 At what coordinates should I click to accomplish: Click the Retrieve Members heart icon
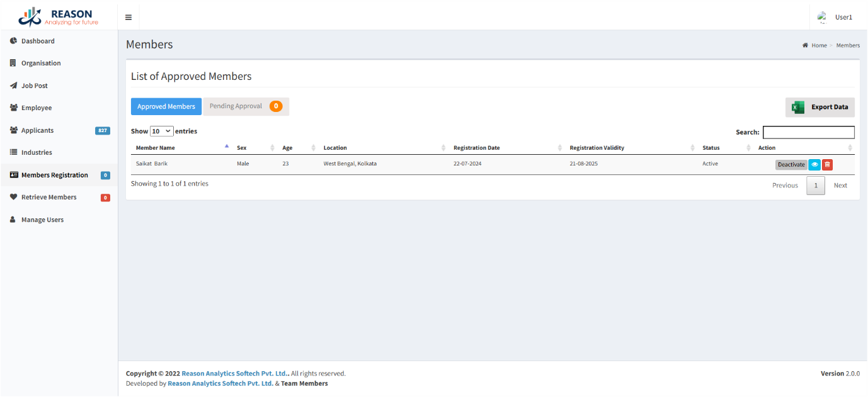point(13,197)
